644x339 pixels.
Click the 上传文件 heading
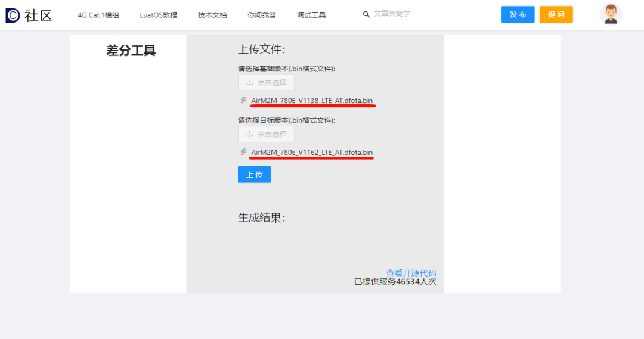[262, 49]
